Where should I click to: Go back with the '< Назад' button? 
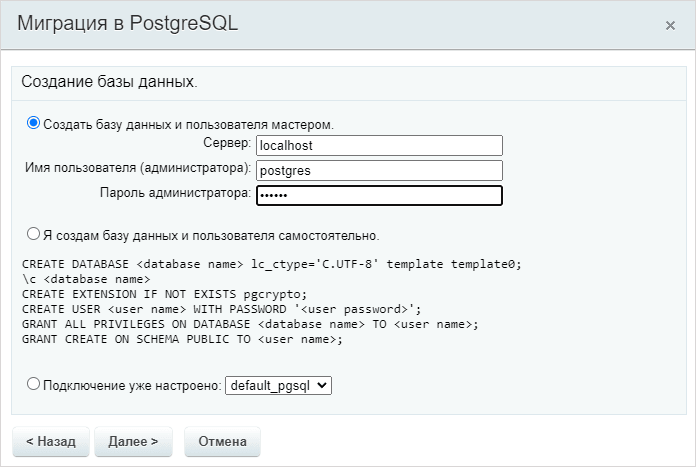coord(51,442)
